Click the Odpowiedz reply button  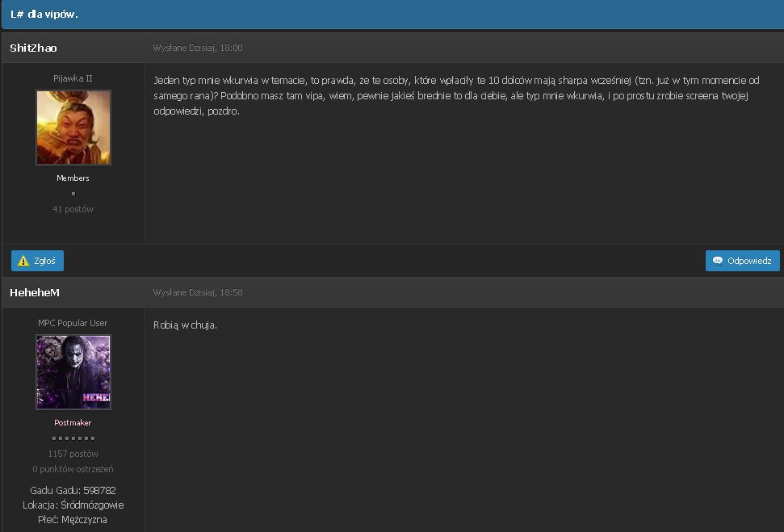743,261
